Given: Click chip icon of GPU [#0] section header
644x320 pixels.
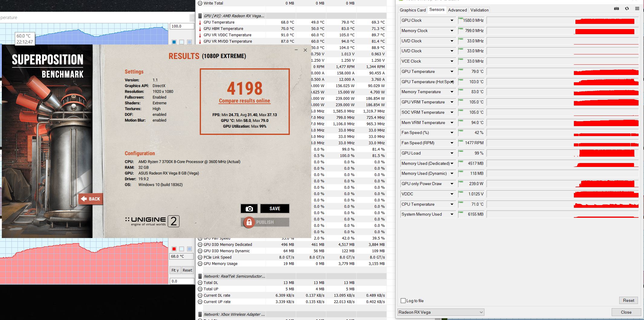Looking at the screenshot, I should [x=200, y=16].
